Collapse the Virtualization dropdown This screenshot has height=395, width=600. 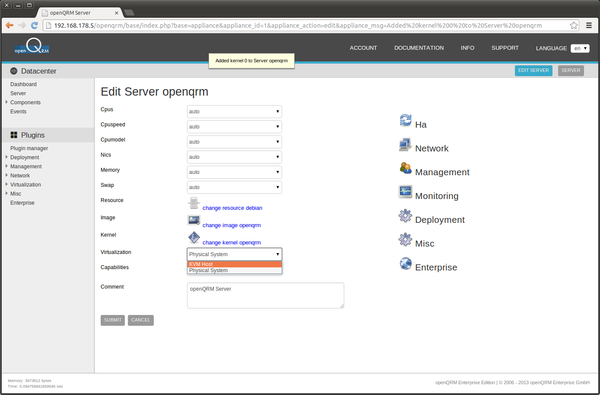click(234, 254)
